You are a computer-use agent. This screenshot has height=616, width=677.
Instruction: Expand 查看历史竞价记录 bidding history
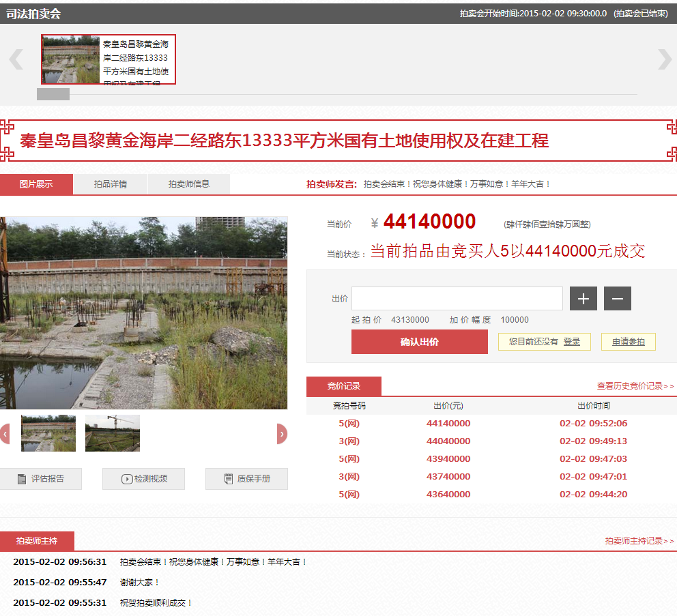tap(635, 386)
